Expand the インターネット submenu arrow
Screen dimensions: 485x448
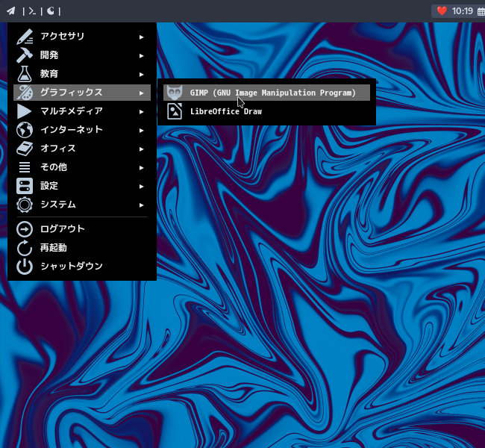click(x=141, y=131)
